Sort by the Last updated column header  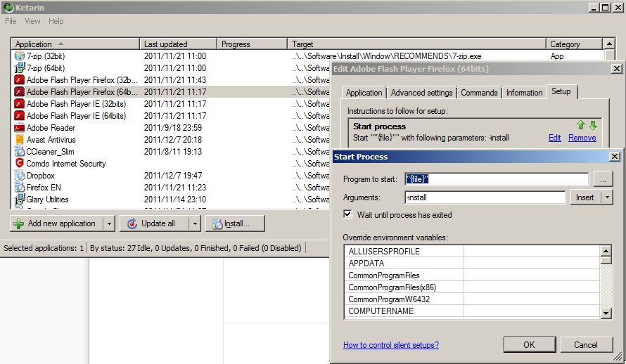[178, 44]
